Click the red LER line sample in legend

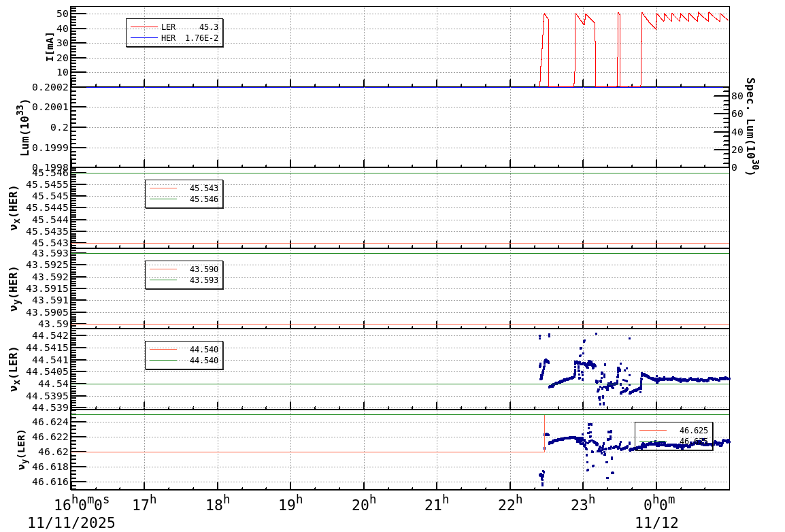[144, 27]
